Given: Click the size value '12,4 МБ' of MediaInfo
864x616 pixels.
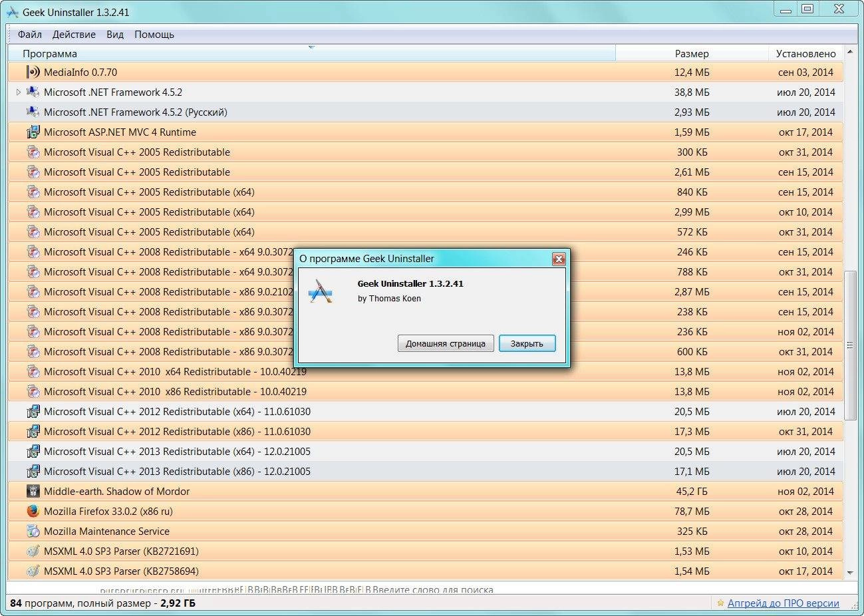Looking at the screenshot, I should (x=692, y=72).
